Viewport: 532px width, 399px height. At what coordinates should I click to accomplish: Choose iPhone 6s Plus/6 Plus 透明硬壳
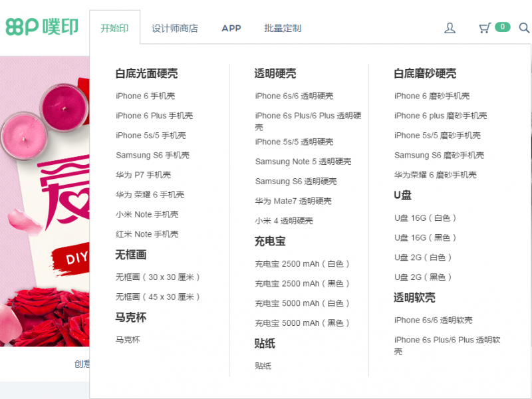tap(308, 121)
